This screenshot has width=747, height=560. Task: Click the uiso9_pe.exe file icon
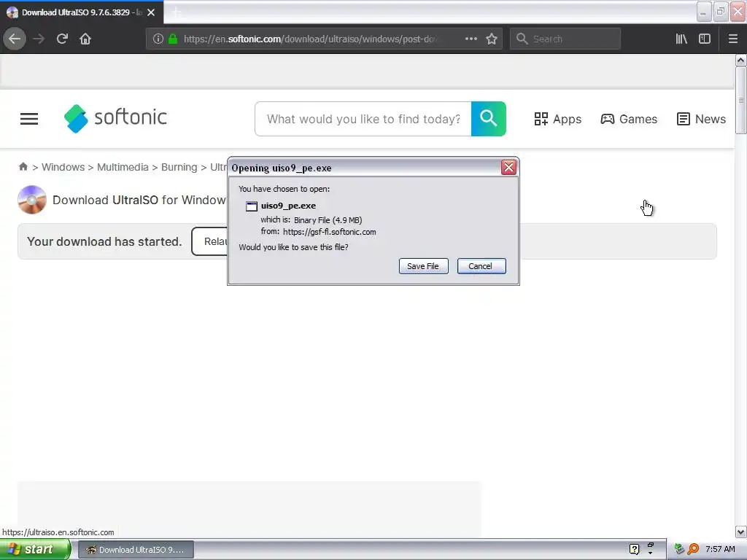251,206
